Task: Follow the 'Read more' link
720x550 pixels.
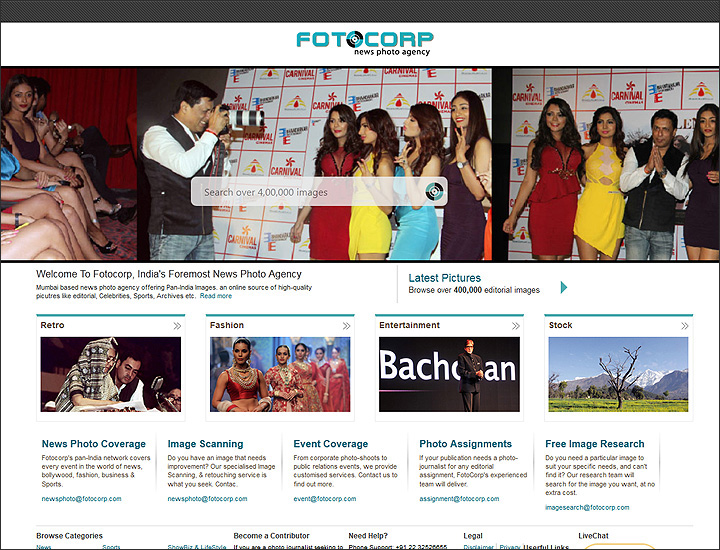Action: [x=216, y=296]
